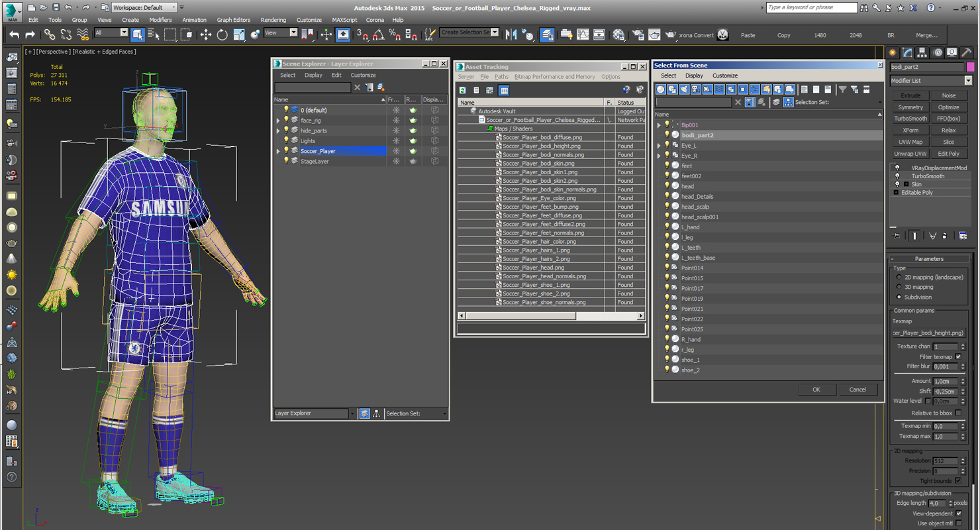Open the selection filter All dropdown
The width and height of the screenshot is (980, 530).
point(111,32)
